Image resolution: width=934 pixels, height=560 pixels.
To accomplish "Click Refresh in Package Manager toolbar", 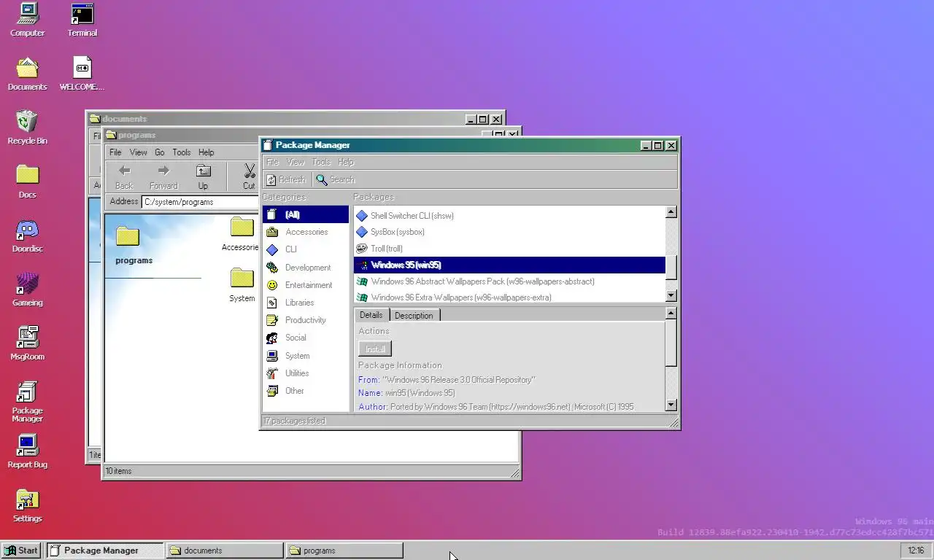I will (285, 179).
